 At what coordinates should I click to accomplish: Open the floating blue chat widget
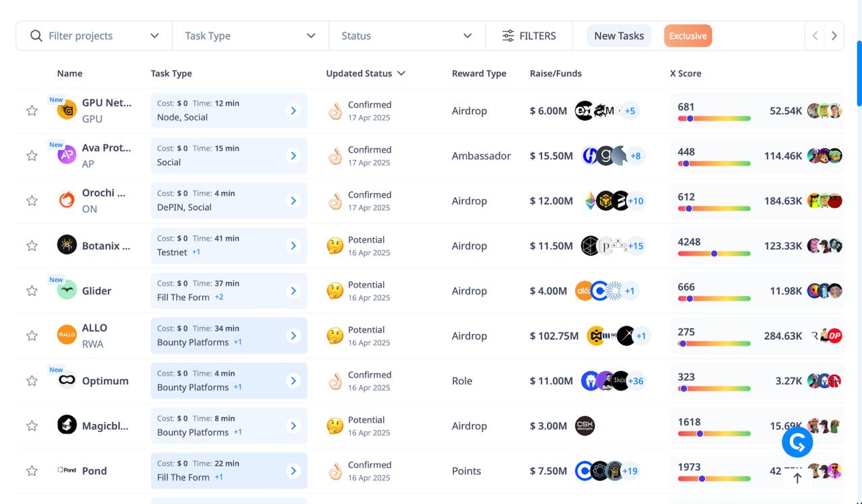point(797,442)
